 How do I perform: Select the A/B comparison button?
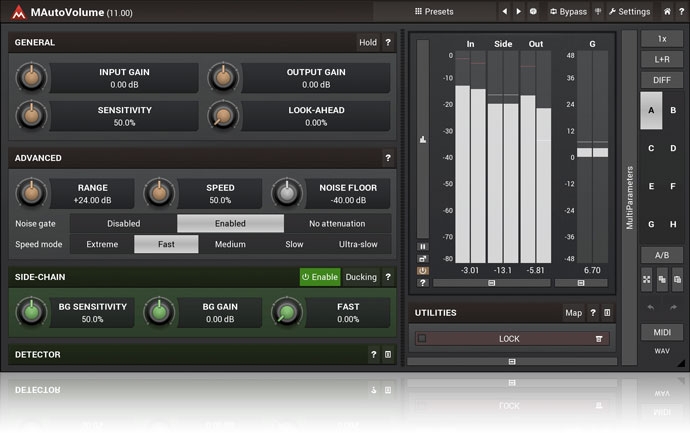coord(661,255)
